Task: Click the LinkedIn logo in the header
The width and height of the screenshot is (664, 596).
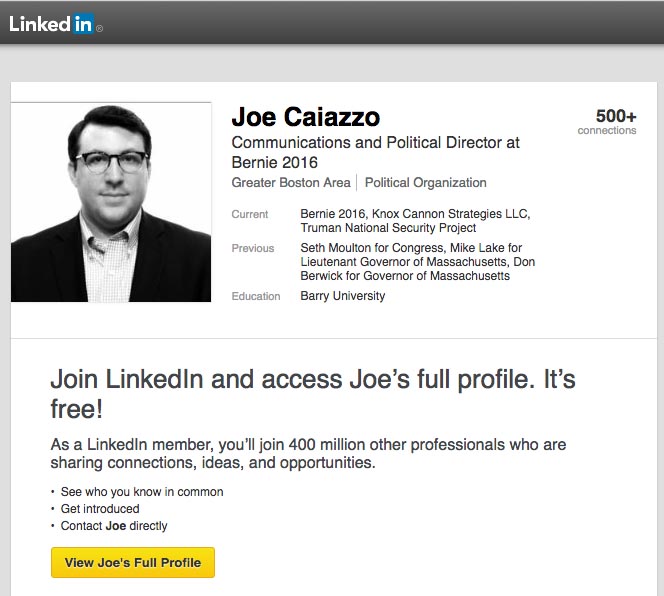Action: click(53, 23)
